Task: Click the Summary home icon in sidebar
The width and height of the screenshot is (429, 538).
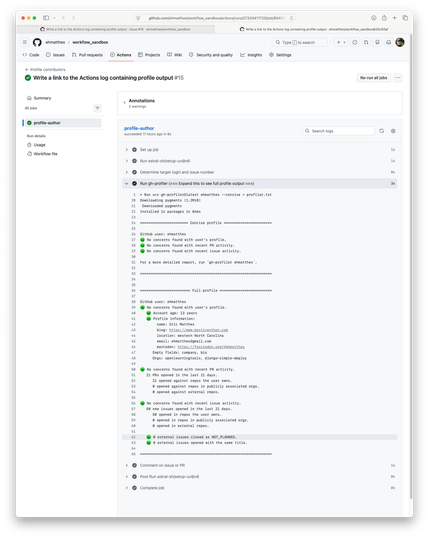Action: pyautogui.click(x=29, y=98)
